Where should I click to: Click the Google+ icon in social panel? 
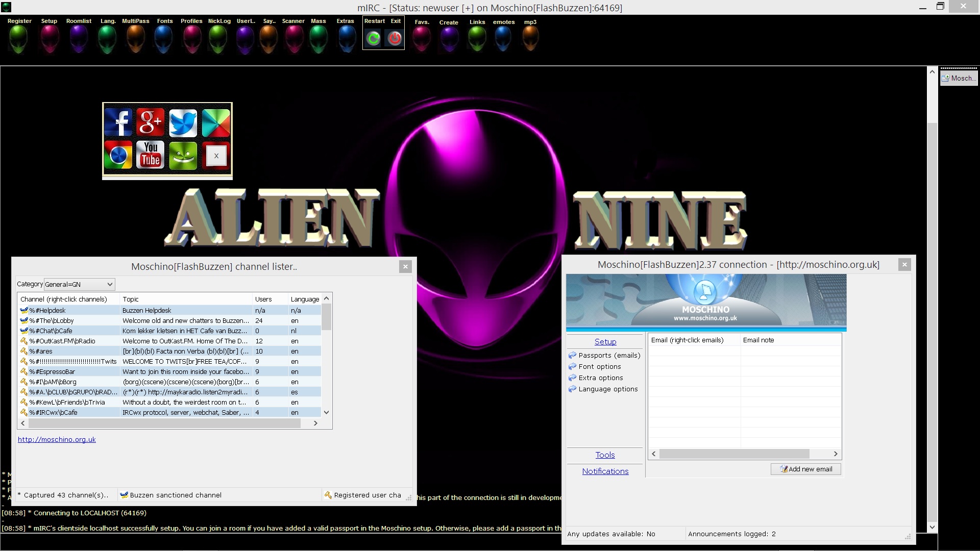click(x=151, y=122)
